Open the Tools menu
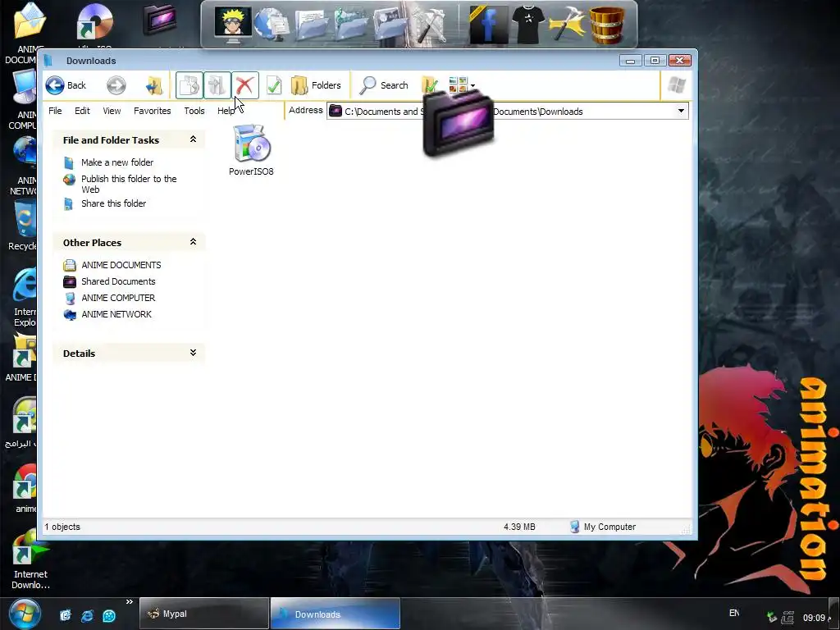This screenshot has height=630, width=840. pyautogui.click(x=194, y=111)
